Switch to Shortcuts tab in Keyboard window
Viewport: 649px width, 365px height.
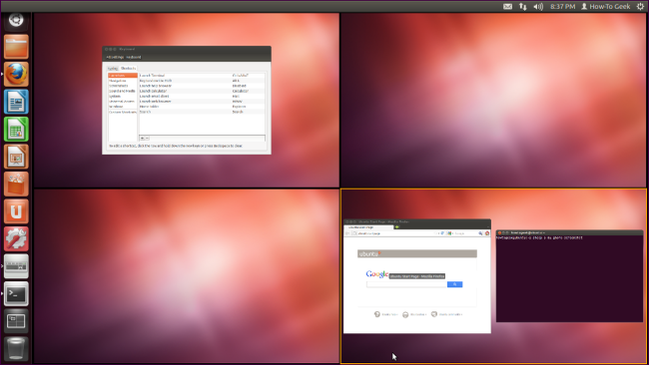point(128,68)
